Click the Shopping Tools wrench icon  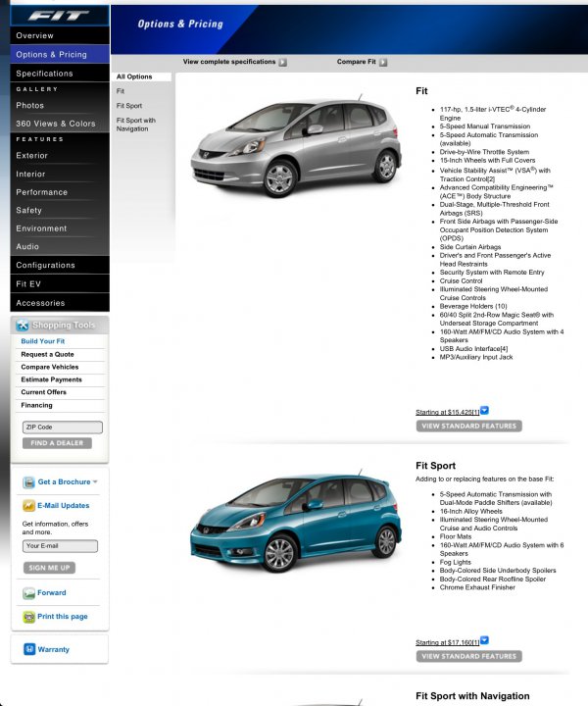click(x=22, y=325)
